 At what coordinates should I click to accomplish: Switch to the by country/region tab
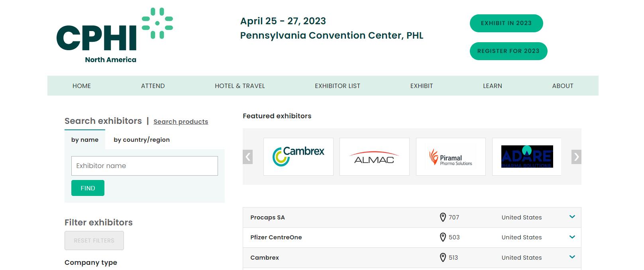click(x=141, y=140)
